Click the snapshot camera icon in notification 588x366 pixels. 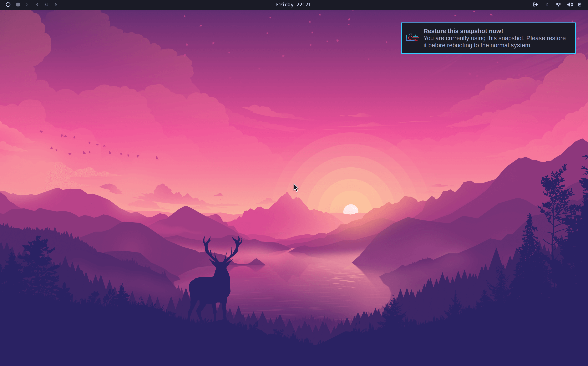click(x=412, y=38)
